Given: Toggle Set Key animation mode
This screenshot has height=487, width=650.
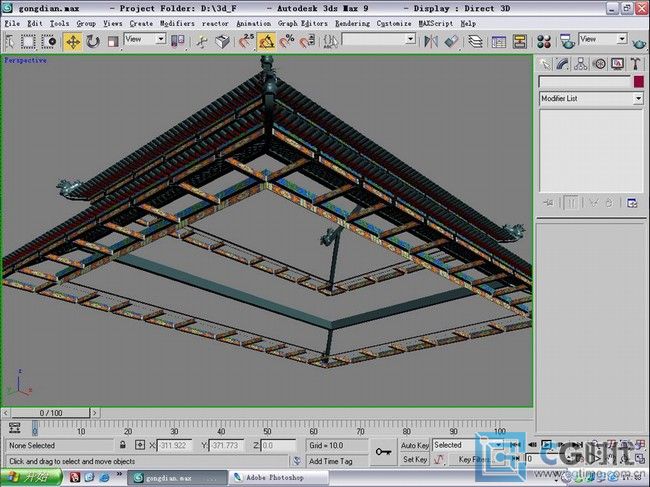Looking at the screenshot, I should 415,460.
